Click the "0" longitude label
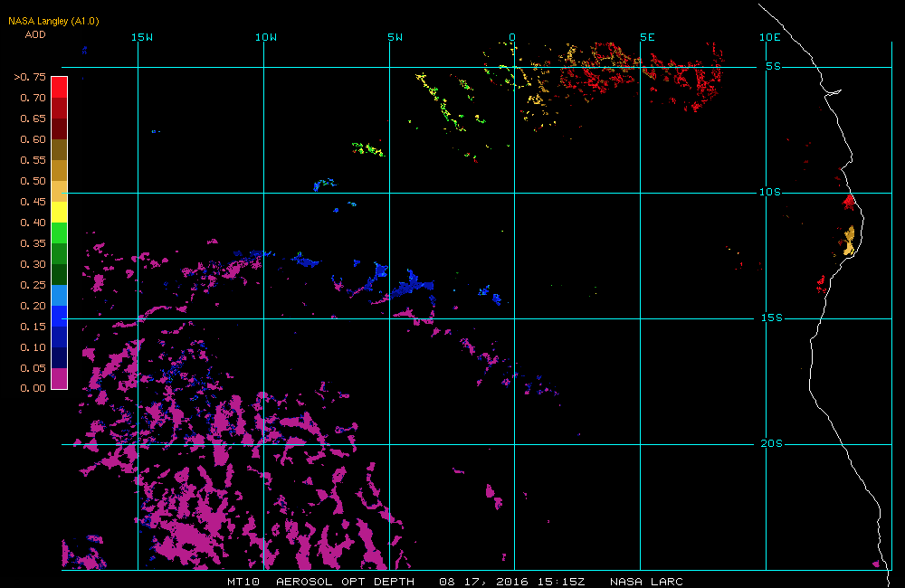The width and height of the screenshot is (905, 588). click(512, 37)
